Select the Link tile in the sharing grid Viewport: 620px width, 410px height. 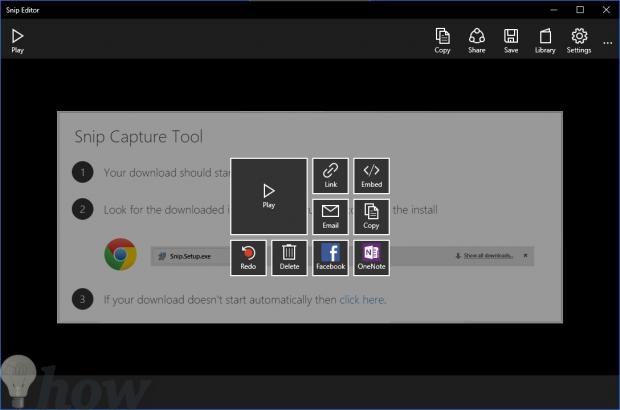pyautogui.click(x=330, y=175)
